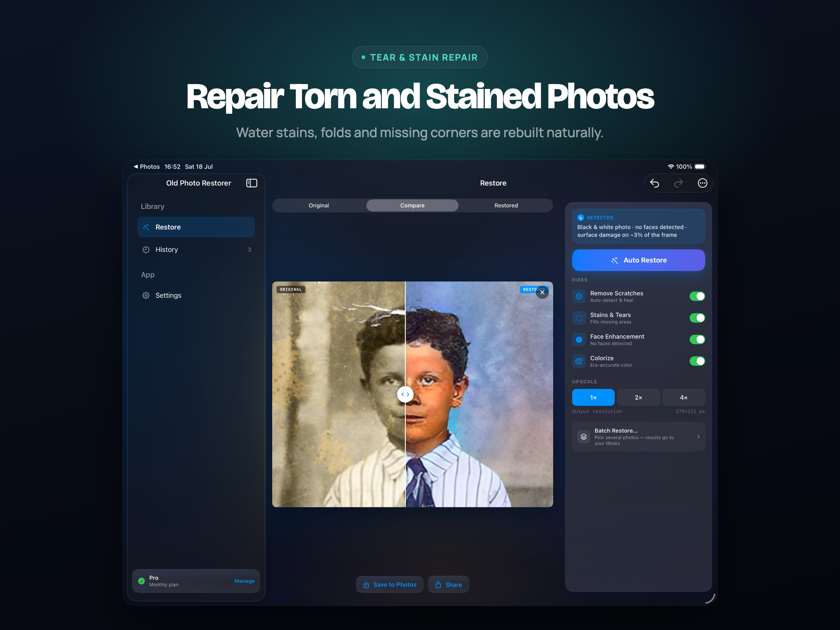Click the Colorize palette icon
The image size is (840, 630).
coord(579,361)
